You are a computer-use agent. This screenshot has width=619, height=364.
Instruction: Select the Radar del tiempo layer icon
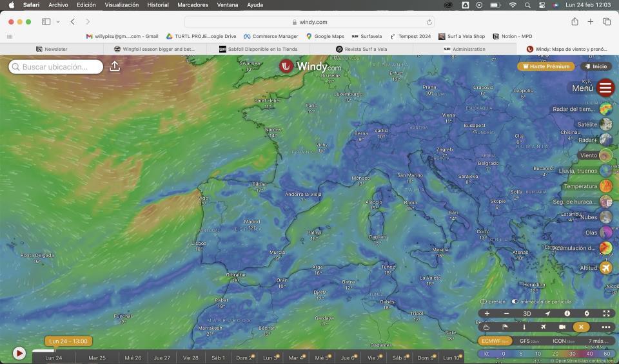click(x=606, y=109)
